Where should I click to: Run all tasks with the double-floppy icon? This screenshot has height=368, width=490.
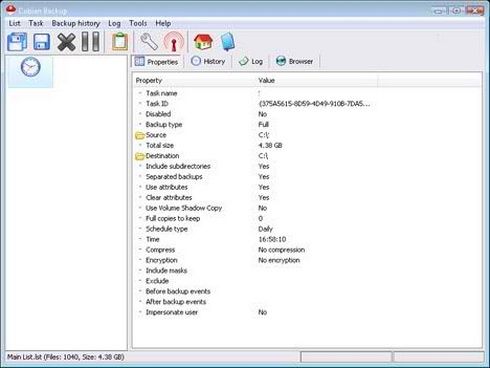click(17, 42)
